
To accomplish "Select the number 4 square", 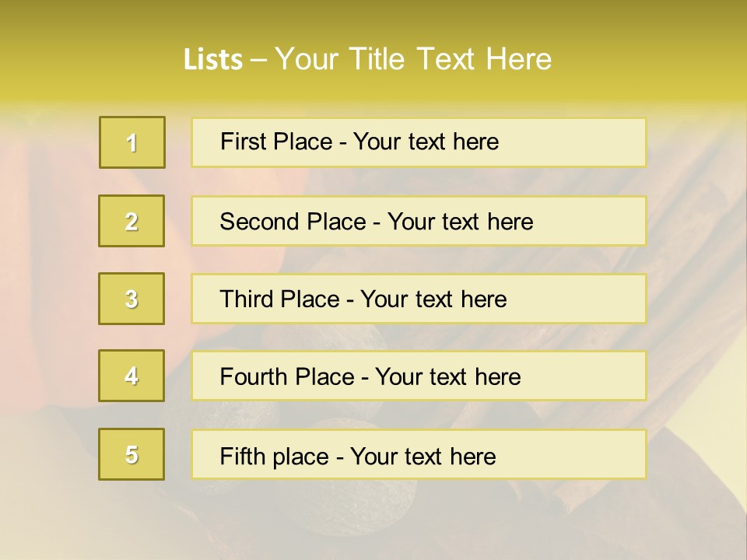I will point(132,376).
